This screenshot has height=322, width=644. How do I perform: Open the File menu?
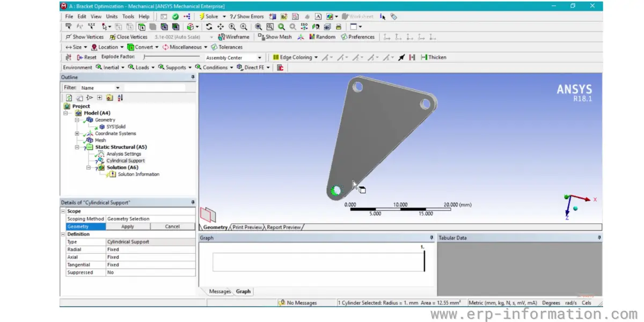pyautogui.click(x=69, y=17)
